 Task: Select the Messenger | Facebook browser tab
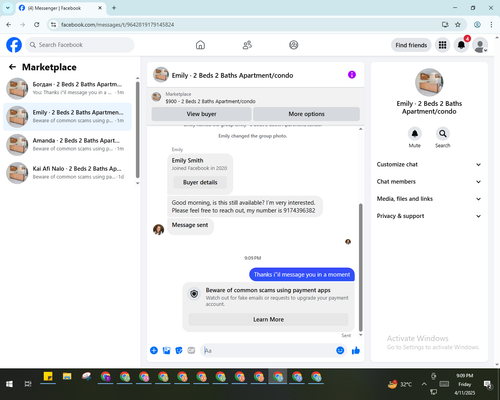60,8
